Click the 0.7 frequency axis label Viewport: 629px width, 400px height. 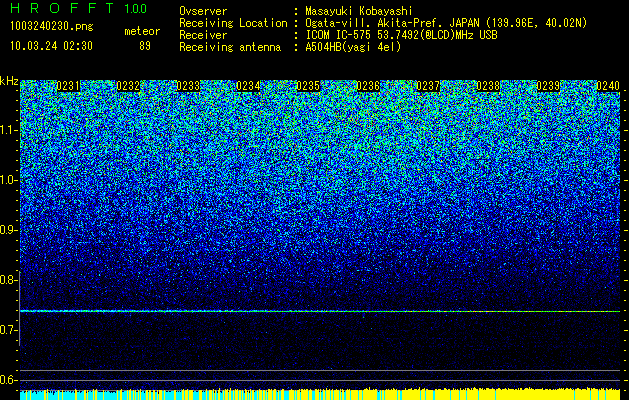click(x=7, y=330)
